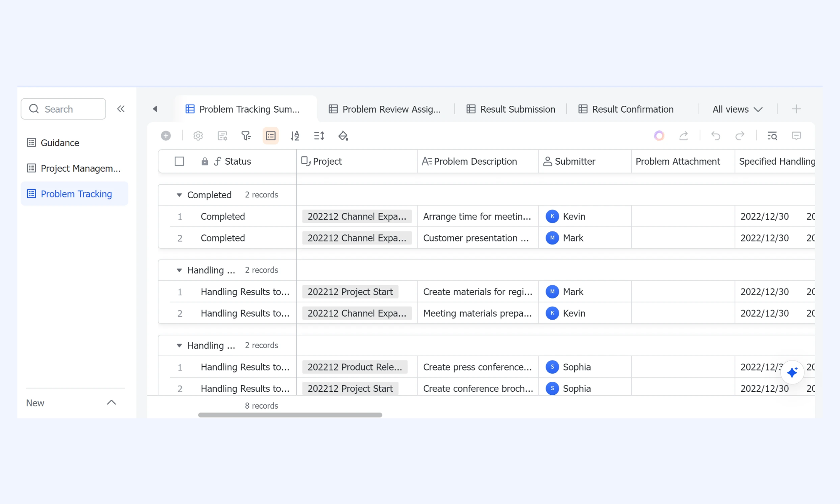Open the colorful AI ring icon
The width and height of the screenshot is (840, 504).
click(659, 136)
